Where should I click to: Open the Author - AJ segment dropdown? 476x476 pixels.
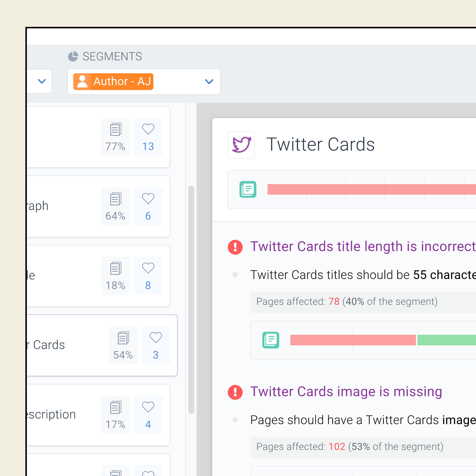click(209, 82)
